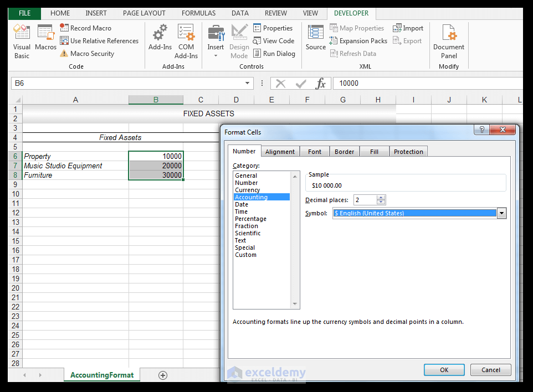Click Map Properties
533x392 pixels.
[357, 28]
